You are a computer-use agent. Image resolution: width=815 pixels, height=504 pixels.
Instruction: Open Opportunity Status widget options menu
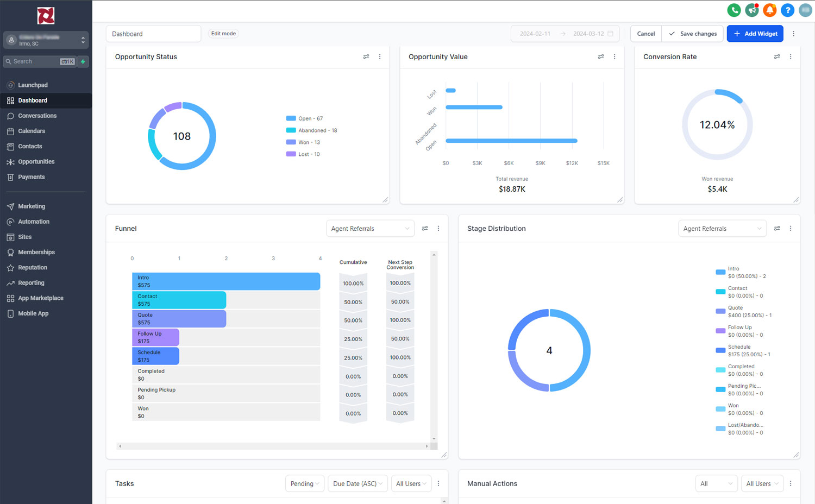pyautogui.click(x=380, y=56)
